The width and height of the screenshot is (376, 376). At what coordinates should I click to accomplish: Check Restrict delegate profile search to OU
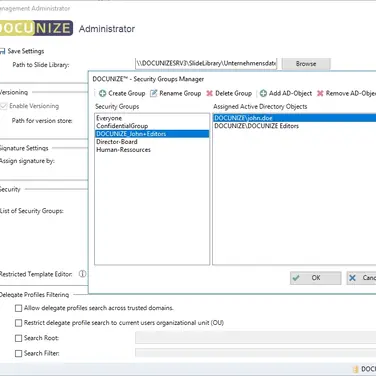19,323
